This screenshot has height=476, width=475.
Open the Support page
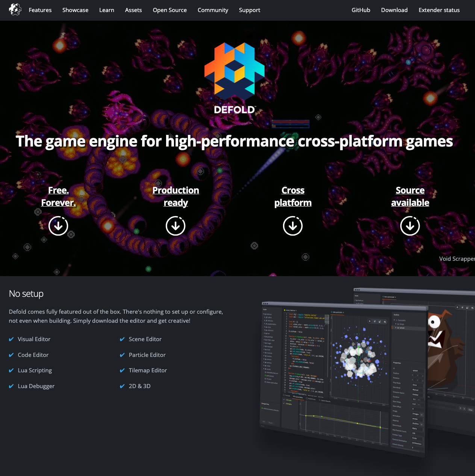[250, 10]
